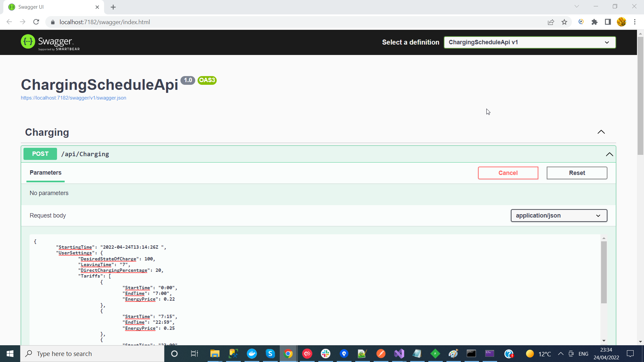This screenshot has height=362, width=644.
Task: Open the Chrome side panel icon
Action: [608, 22]
